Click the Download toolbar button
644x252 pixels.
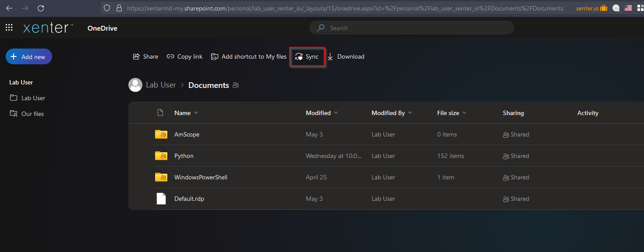346,56
